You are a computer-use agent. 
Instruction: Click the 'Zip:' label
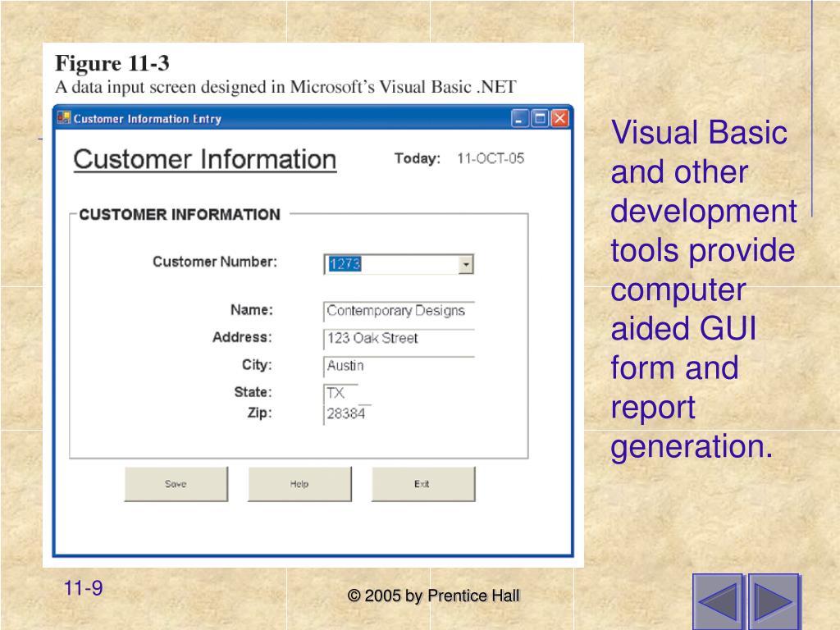[260, 413]
